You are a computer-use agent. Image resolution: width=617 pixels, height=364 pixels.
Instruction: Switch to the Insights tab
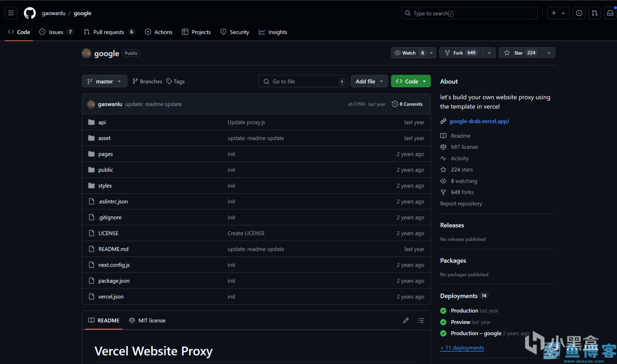pos(273,32)
